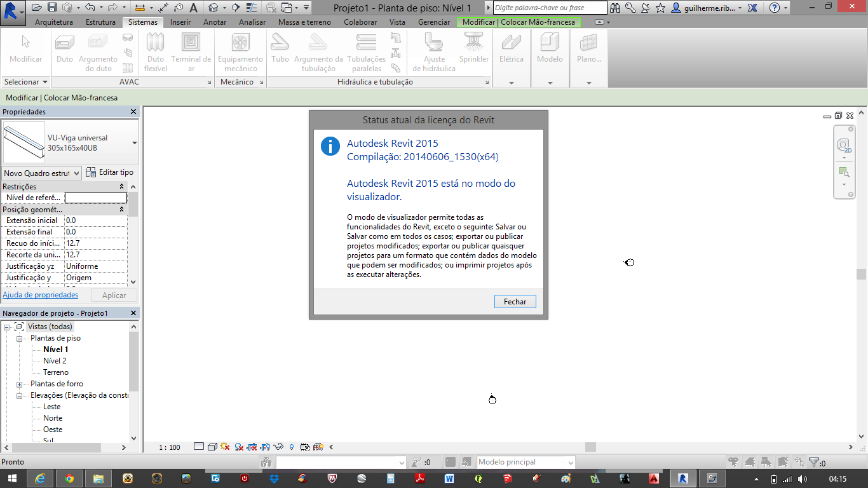Viewport: 868px width, 488px height.
Task: Open the Anotar ribbon tab
Action: pyautogui.click(x=215, y=22)
